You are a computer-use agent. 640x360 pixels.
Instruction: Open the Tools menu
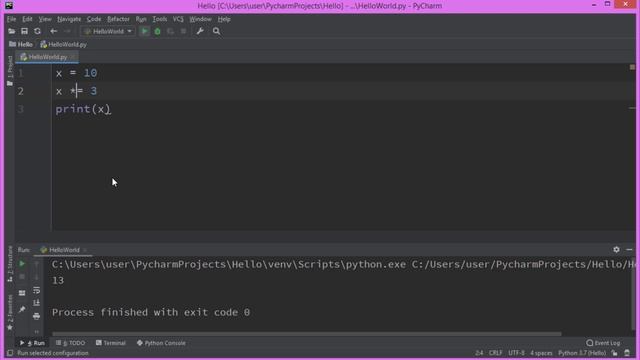point(160,19)
